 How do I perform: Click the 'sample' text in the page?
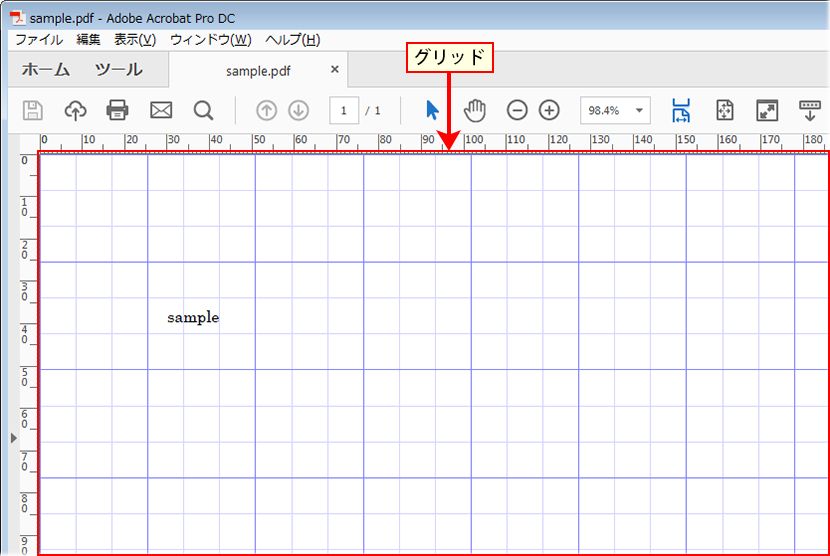coord(193,318)
